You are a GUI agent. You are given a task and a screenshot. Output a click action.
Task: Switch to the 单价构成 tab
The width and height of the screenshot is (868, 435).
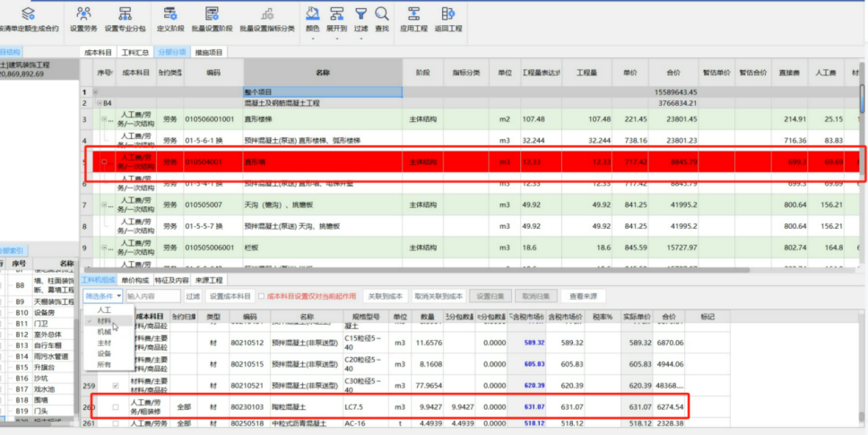(x=135, y=280)
